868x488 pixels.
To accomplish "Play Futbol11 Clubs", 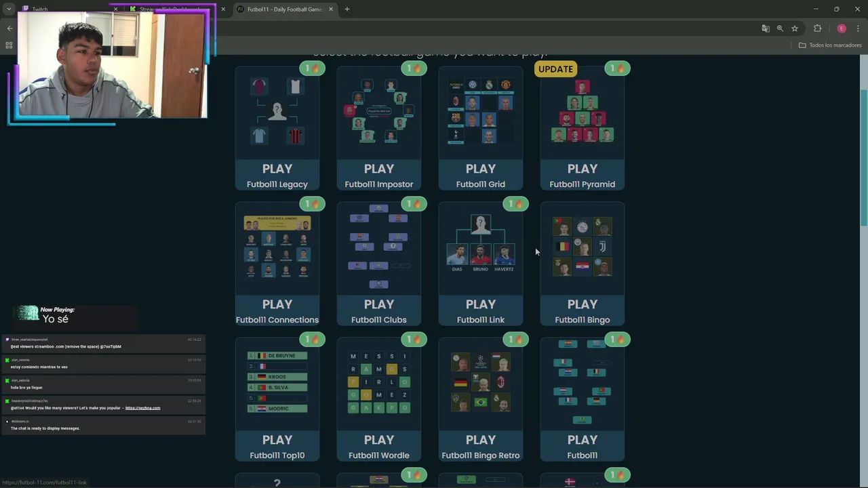I will pos(379,310).
